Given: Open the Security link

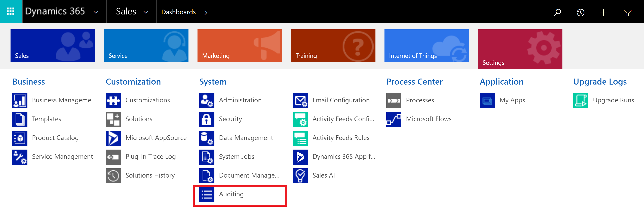Looking at the screenshot, I should [x=231, y=119].
